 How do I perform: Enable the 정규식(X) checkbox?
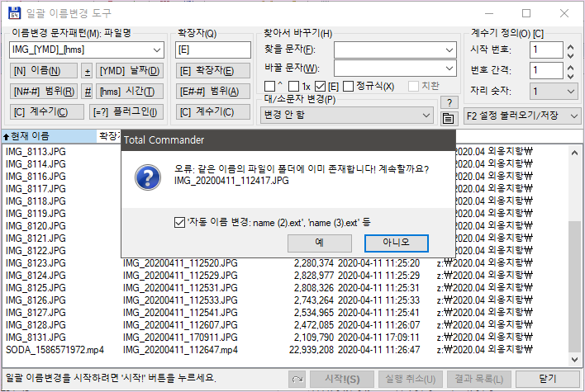click(x=348, y=87)
